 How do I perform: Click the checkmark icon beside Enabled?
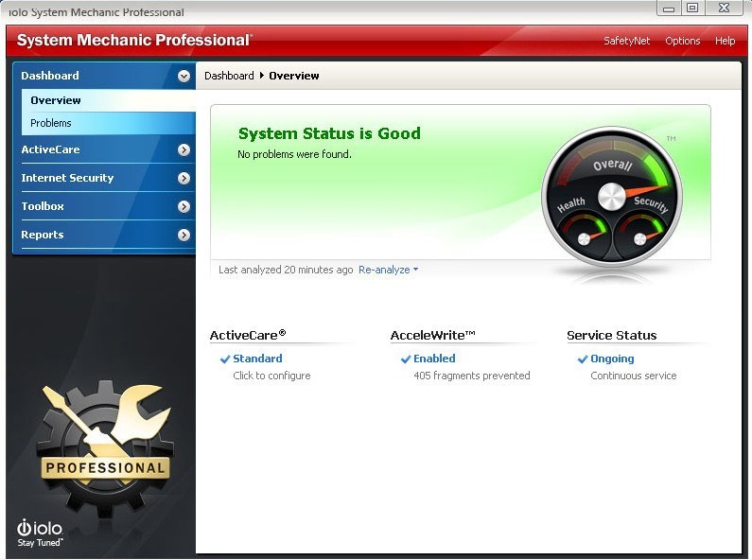[406, 359]
